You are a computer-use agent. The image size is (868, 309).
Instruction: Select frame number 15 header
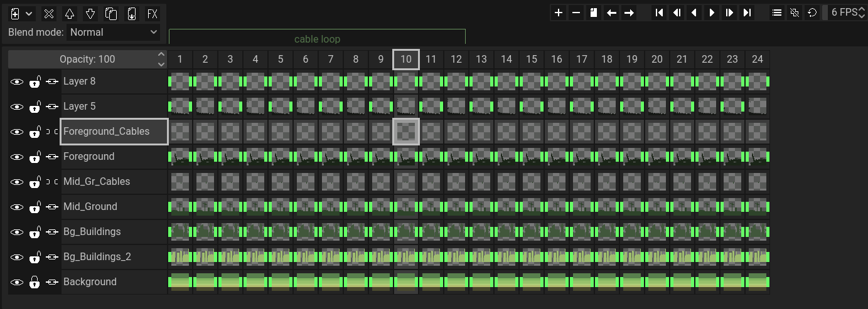(532, 59)
